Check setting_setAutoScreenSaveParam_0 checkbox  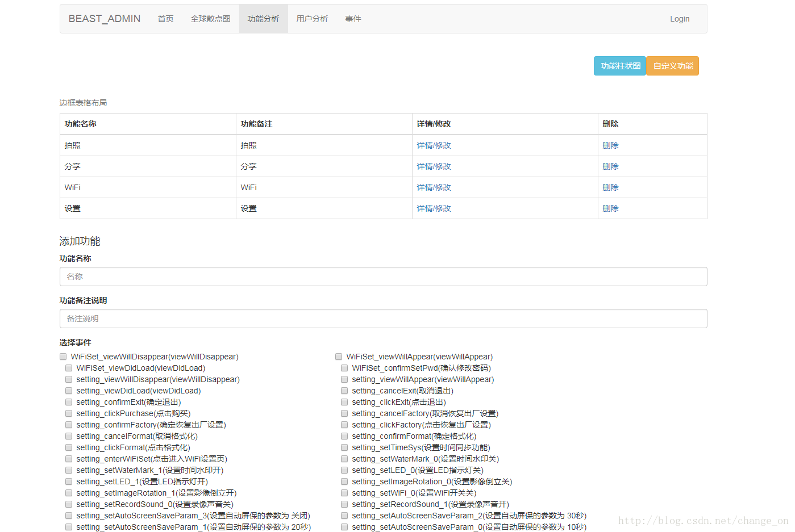[344, 527]
